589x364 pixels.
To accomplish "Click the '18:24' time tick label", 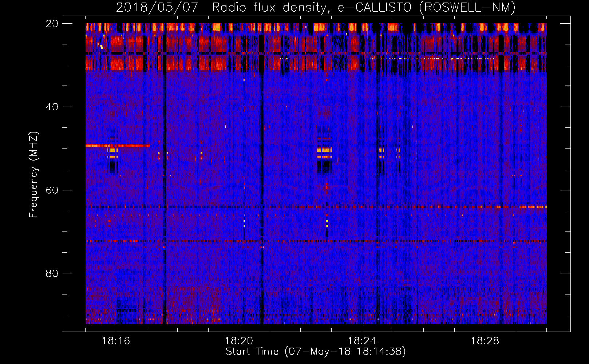I will click(x=362, y=341).
